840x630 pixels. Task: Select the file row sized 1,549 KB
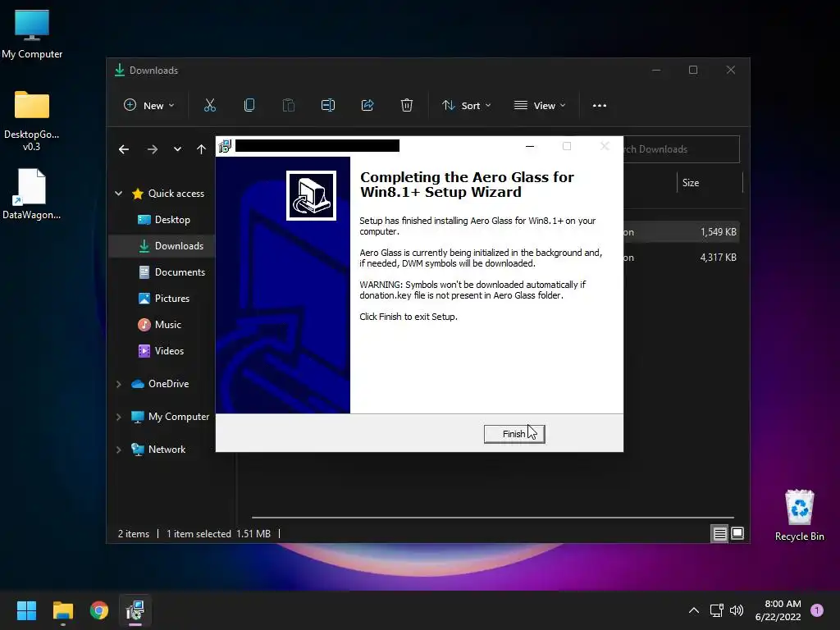point(681,232)
